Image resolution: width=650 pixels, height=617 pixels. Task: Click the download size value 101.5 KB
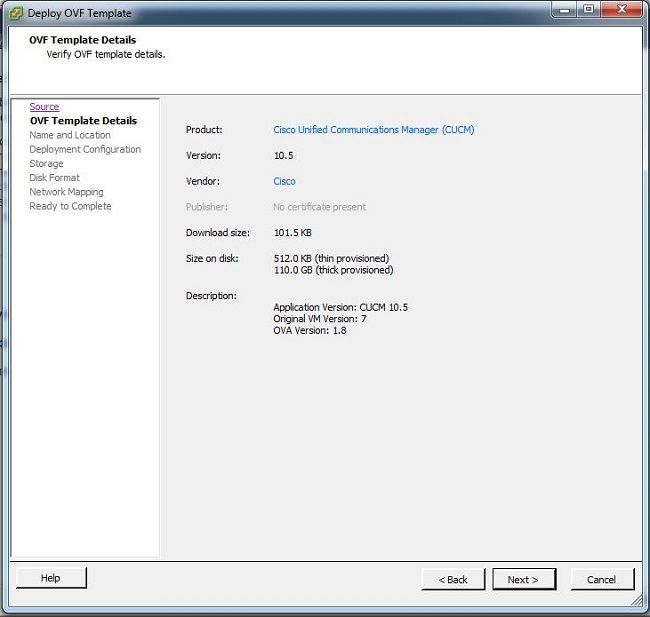[293, 233]
